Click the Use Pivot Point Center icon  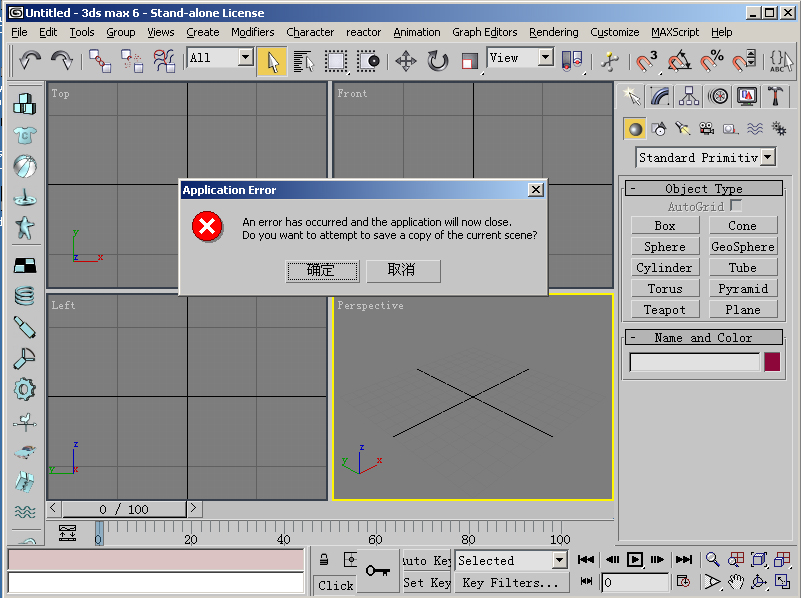coord(572,61)
